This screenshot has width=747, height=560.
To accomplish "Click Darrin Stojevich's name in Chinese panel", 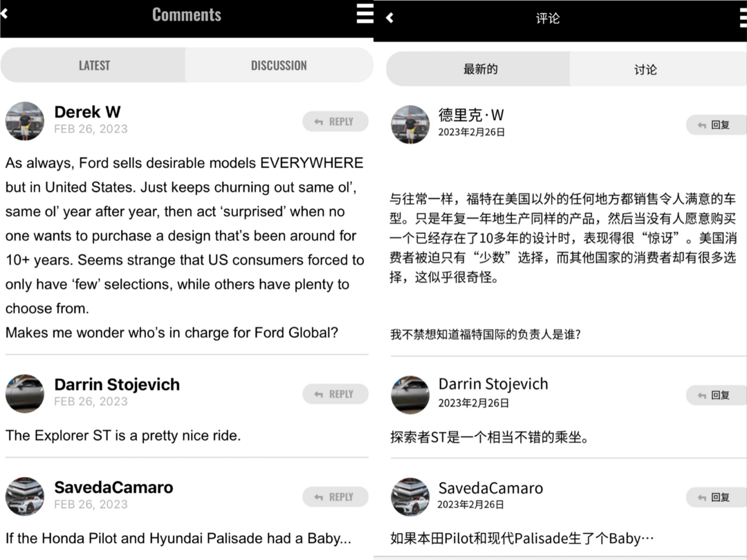I will click(x=493, y=384).
